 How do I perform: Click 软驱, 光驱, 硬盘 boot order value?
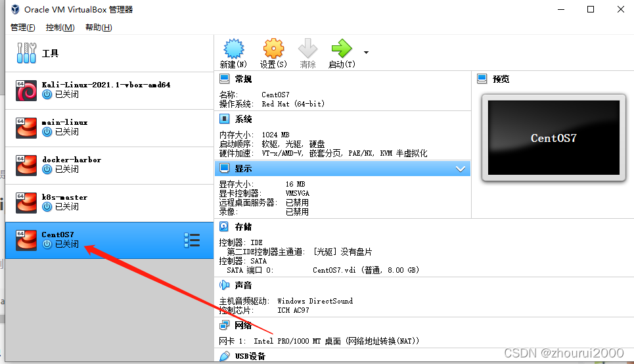coord(293,144)
